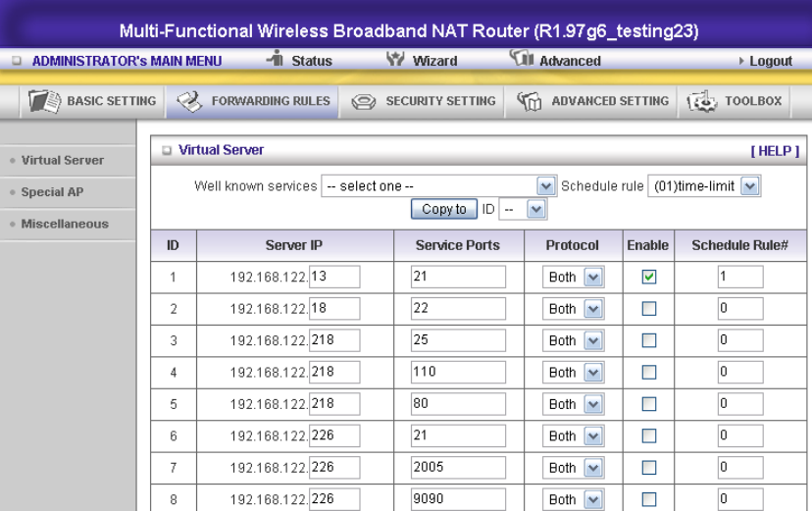Log out via the Logout link
This screenshot has width=812, height=511.
771,61
